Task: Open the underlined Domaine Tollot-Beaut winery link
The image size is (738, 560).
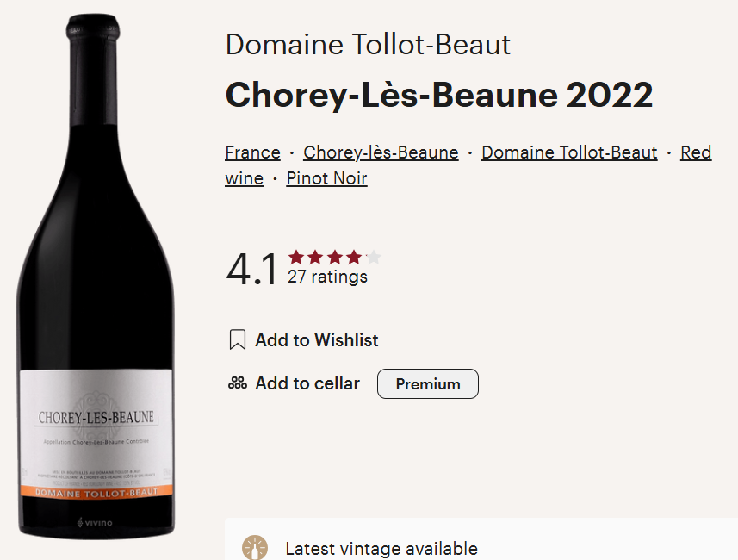Action: [569, 152]
